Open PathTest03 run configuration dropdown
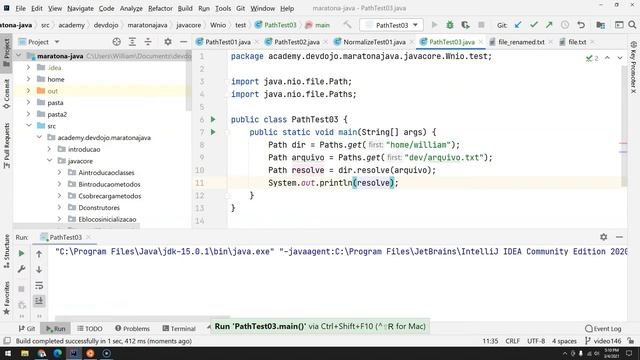640x360 pixels. (x=391, y=25)
